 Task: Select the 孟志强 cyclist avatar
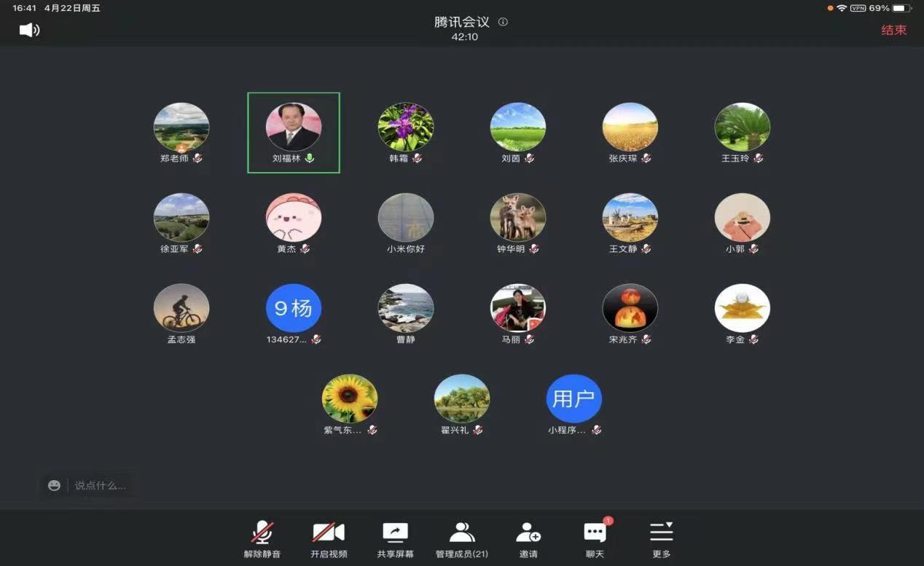point(181,308)
